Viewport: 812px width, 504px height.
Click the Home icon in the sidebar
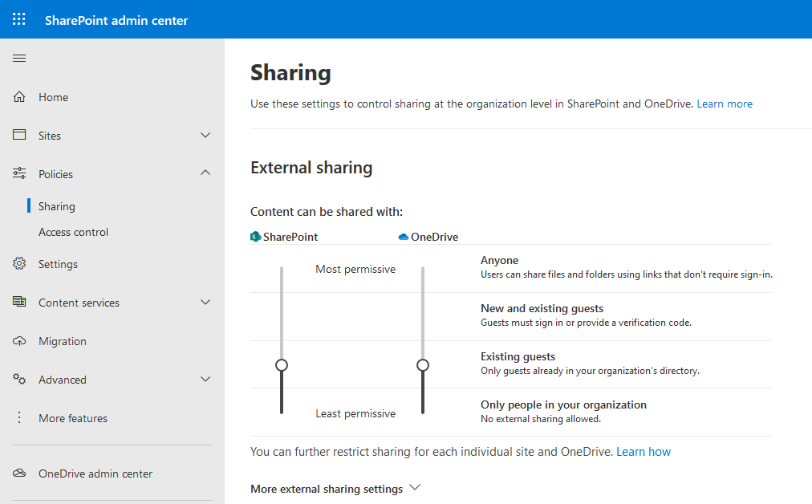[18, 96]
